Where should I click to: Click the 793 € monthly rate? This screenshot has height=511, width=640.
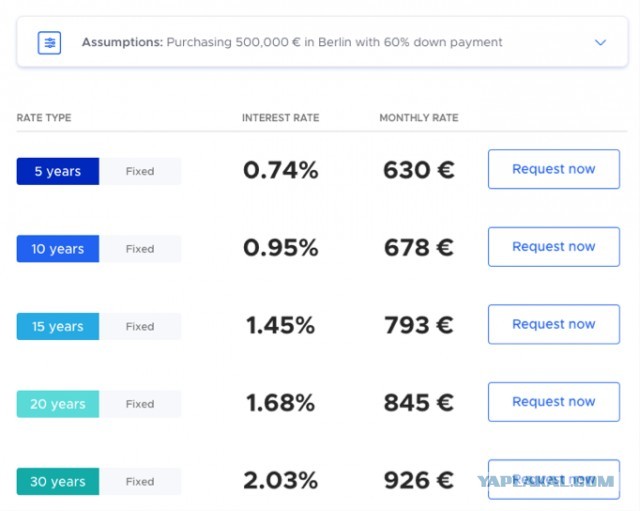[x=419, y=325]
